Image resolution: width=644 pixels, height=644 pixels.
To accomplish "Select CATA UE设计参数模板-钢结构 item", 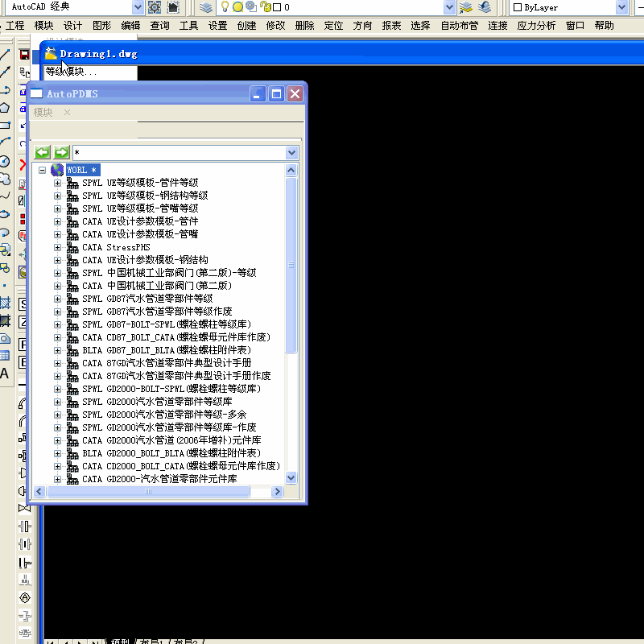I will pos(145,260).
